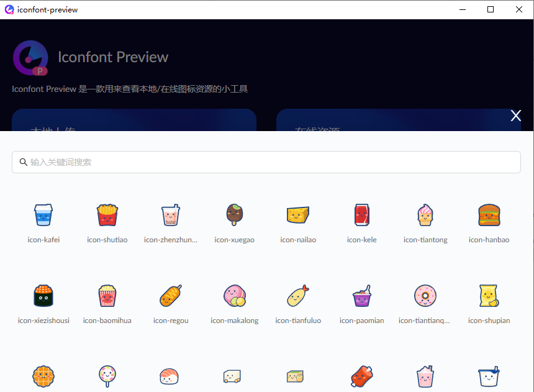Pick the lollipop icon in bottom row

pyautogui.click(x=107, y=376)
